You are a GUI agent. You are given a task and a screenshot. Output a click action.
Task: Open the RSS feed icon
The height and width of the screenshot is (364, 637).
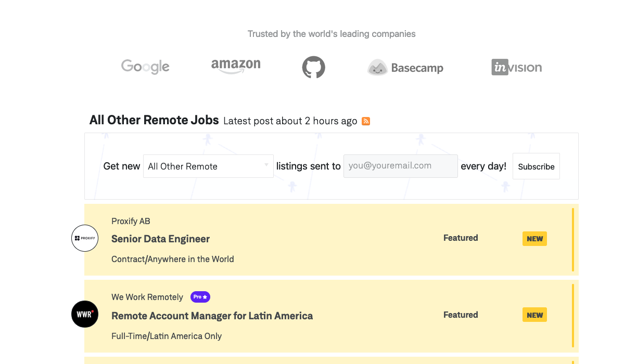click(366, 121)
